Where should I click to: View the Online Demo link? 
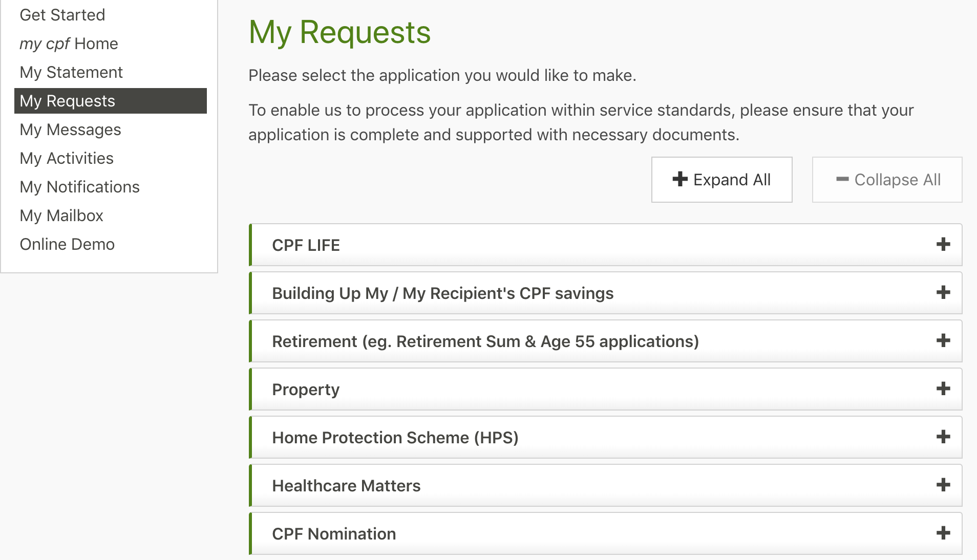coord(67,244)
